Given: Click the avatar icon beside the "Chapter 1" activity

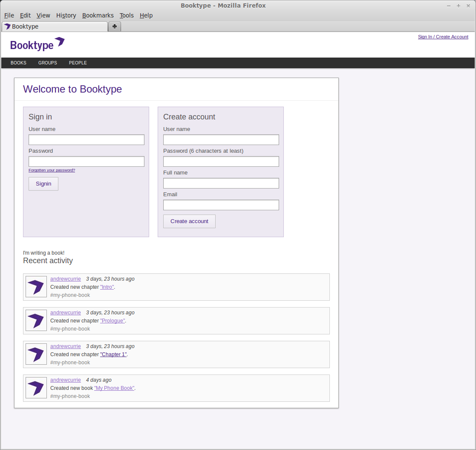Looking at the screenshot, I should point(36,354).
